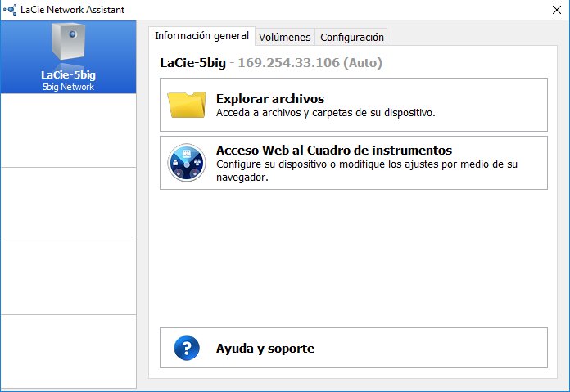Click the LaCie-5big heading in the main panel
570x392 pixels.
(193, 63)
